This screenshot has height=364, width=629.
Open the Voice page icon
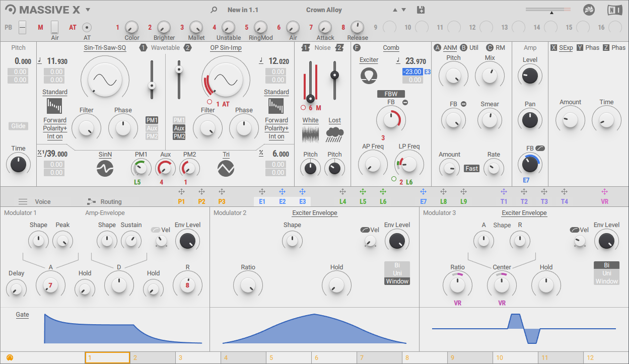coord(23,201)
